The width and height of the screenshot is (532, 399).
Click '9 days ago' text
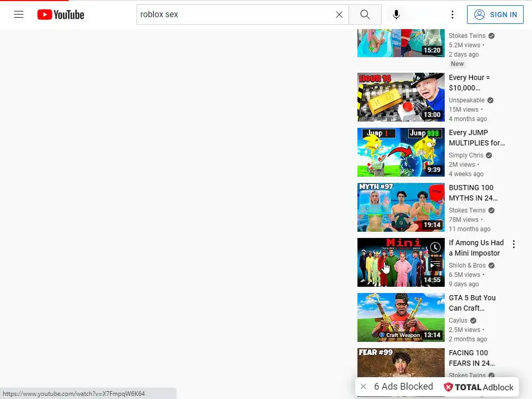464,284
